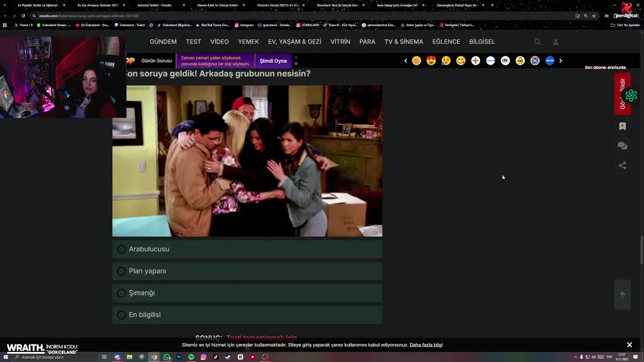Open a new browser tab
644x362 pixels.
(492, 5)
